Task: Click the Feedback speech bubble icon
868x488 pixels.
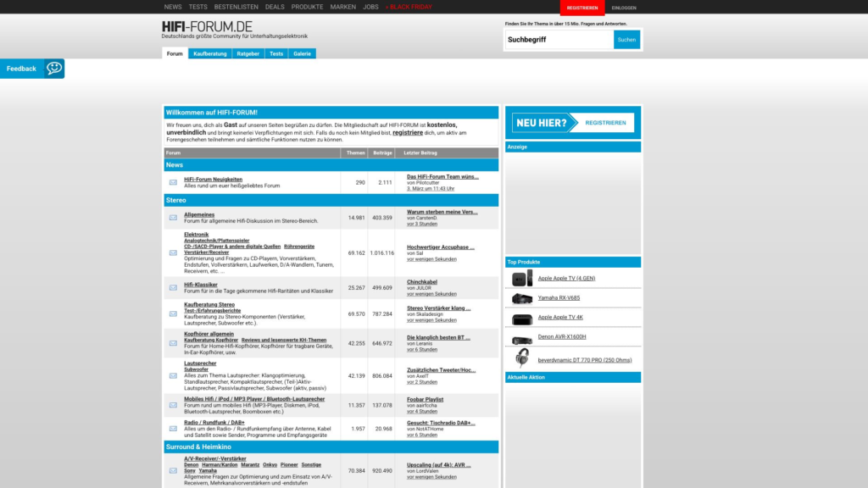Action: (x=54, y=68)
